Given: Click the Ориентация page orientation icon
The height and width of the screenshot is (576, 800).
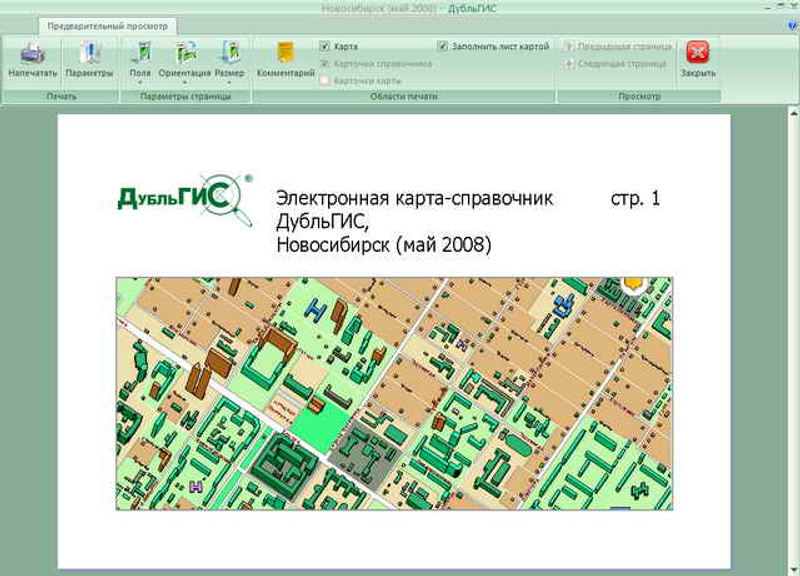Looking at the screenshot, I should 185,54.
